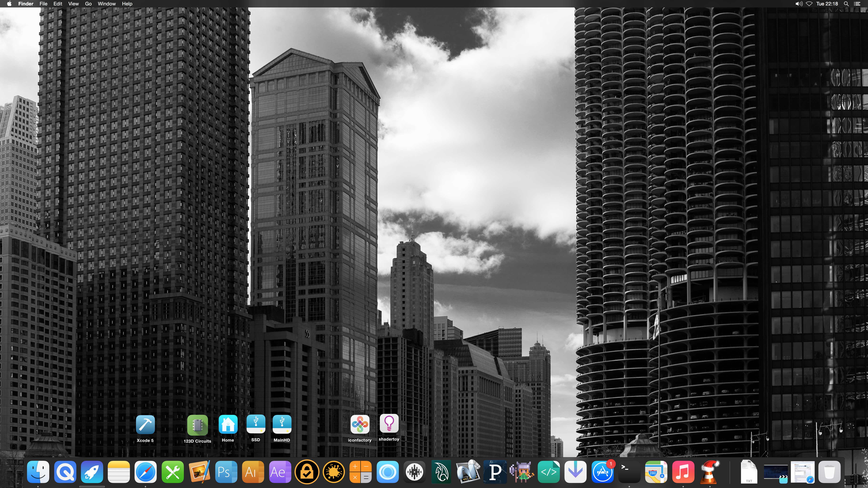Select the MainHD drive on desktop
Image resolution: width=868 pixels, height=488 pixels.
tap(282, 424)
